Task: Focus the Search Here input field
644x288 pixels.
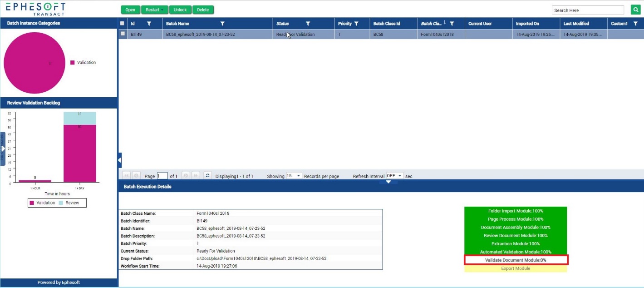Action: 588,10
